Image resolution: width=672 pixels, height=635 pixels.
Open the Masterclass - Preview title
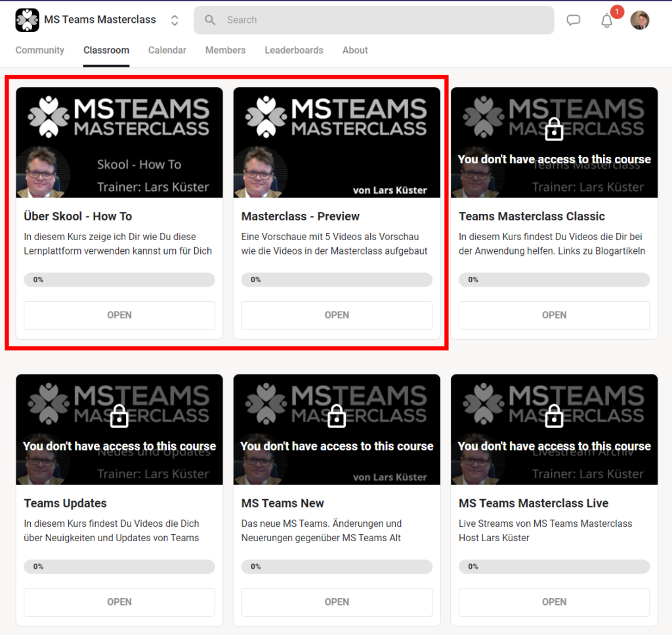coord(301,216)
